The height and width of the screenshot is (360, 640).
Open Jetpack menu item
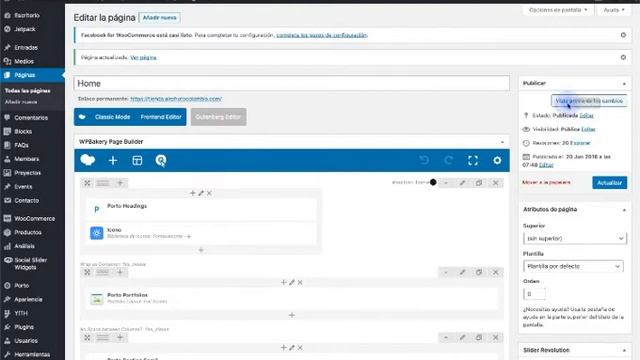(x=24, y=29)
